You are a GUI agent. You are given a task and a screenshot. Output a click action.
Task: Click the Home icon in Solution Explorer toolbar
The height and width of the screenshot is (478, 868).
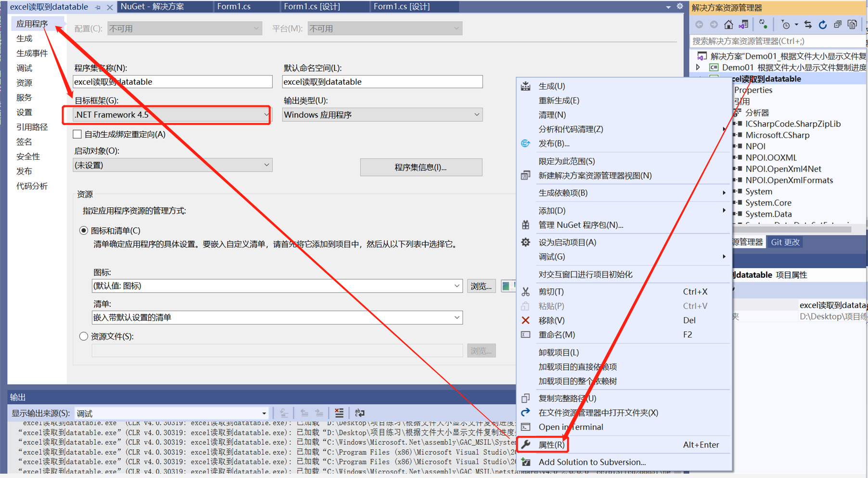pos(728,25)
